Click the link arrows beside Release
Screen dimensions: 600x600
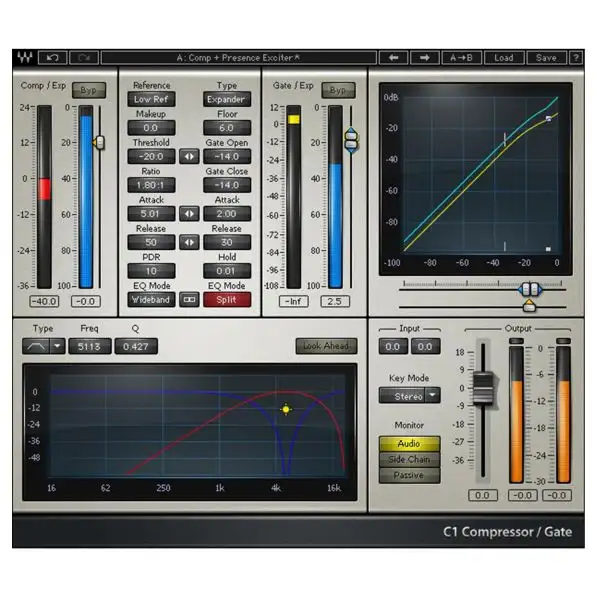[189, 243]
